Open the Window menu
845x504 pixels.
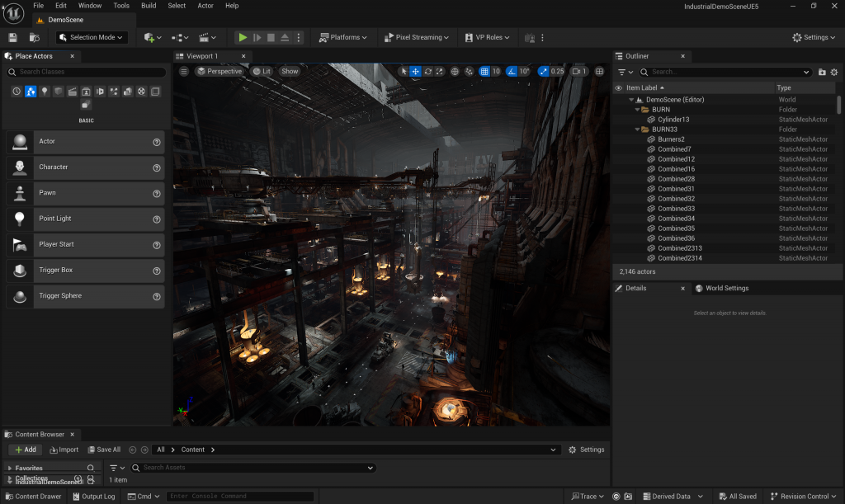(x=90, y=6)
